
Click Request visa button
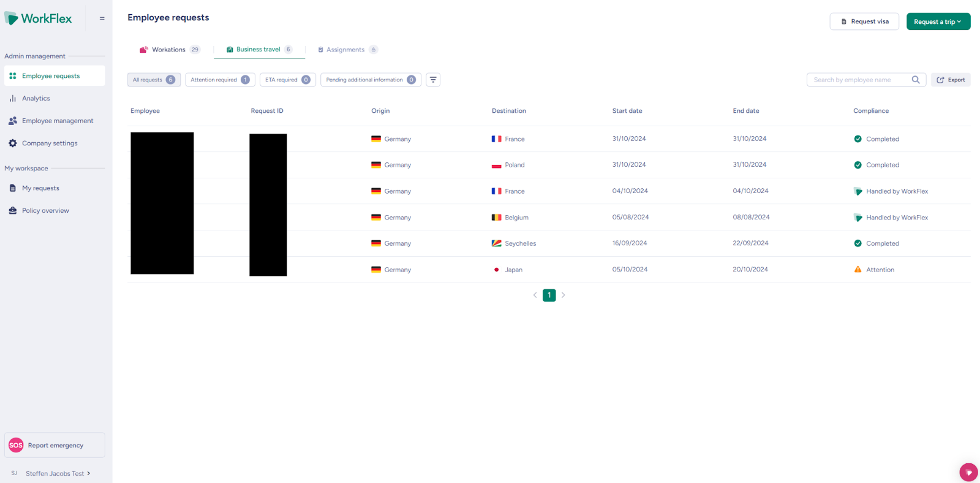tap(864, 21)
